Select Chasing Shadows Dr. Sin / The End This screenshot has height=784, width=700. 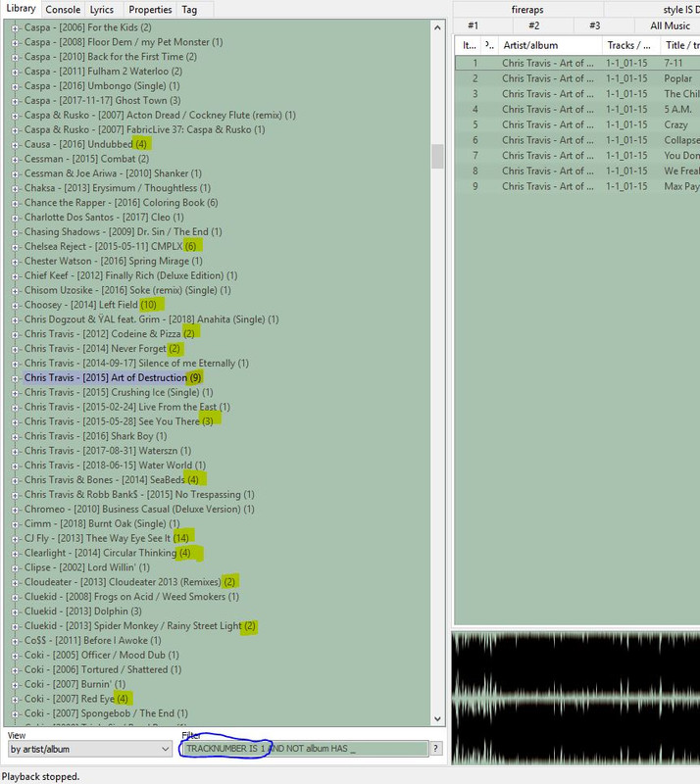124,231
